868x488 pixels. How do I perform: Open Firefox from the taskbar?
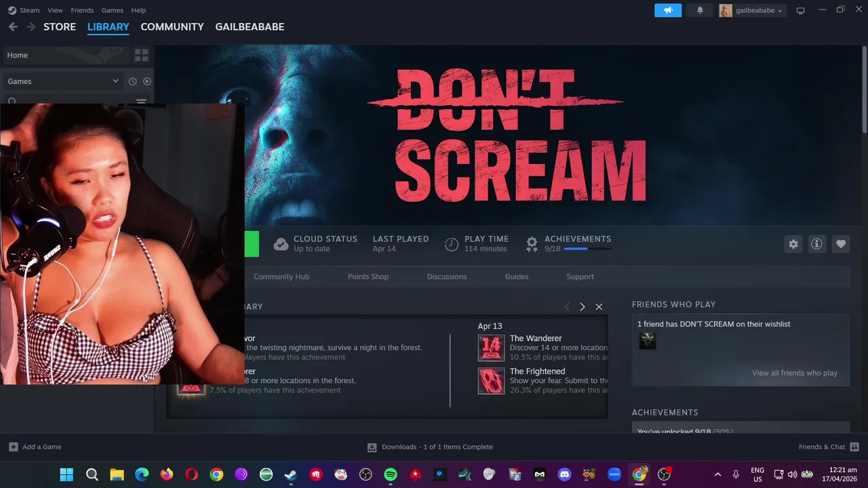tap(166, 474)
